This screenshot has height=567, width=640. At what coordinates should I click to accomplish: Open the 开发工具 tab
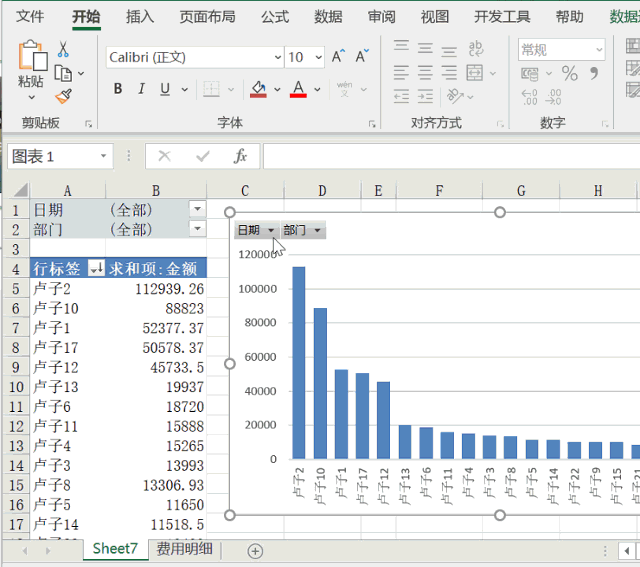[502, 17]
